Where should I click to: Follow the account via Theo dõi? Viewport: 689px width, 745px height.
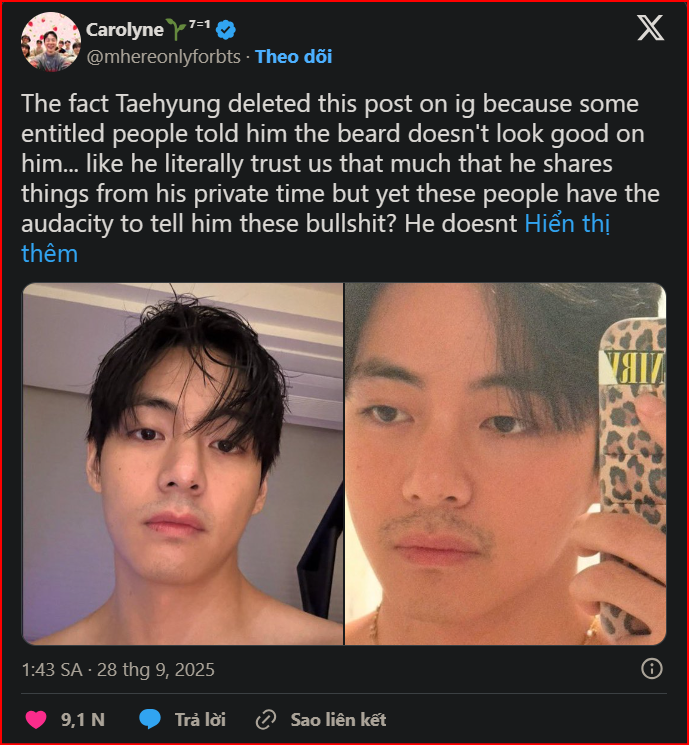(x=294, y=57)
